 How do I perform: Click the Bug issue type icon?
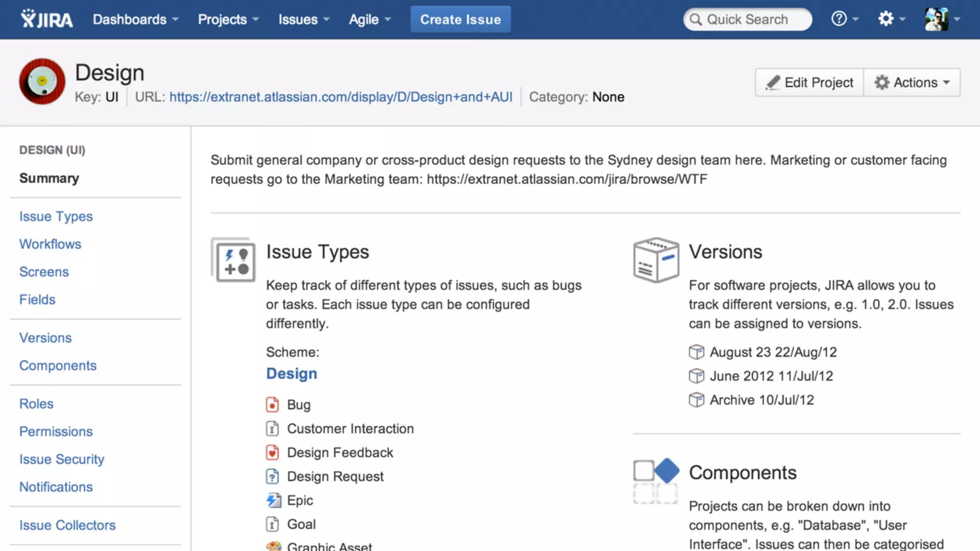coord(272,405)
